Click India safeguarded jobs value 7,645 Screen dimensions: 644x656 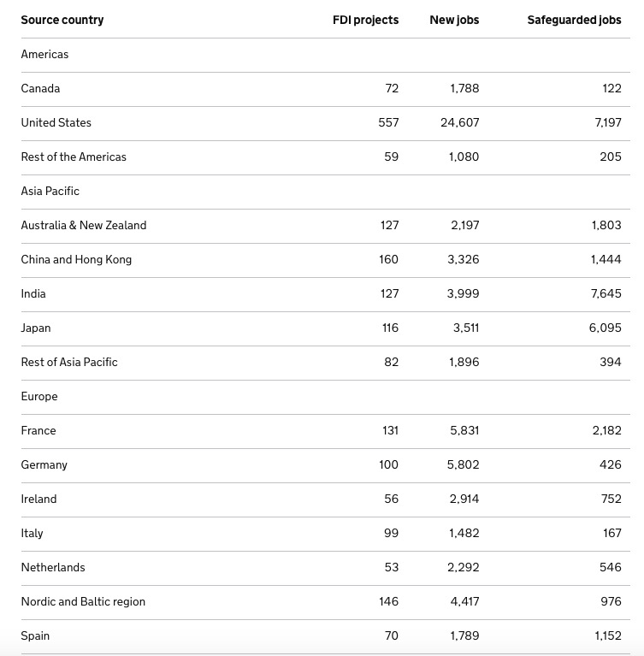point(606,293)
